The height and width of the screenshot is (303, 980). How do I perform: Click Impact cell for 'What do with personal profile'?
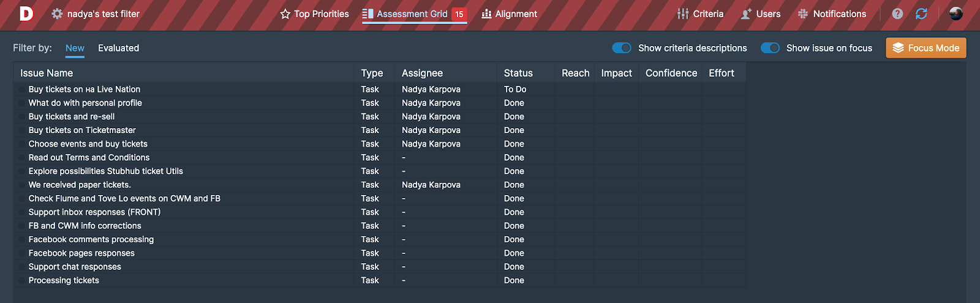pos(616,103)
